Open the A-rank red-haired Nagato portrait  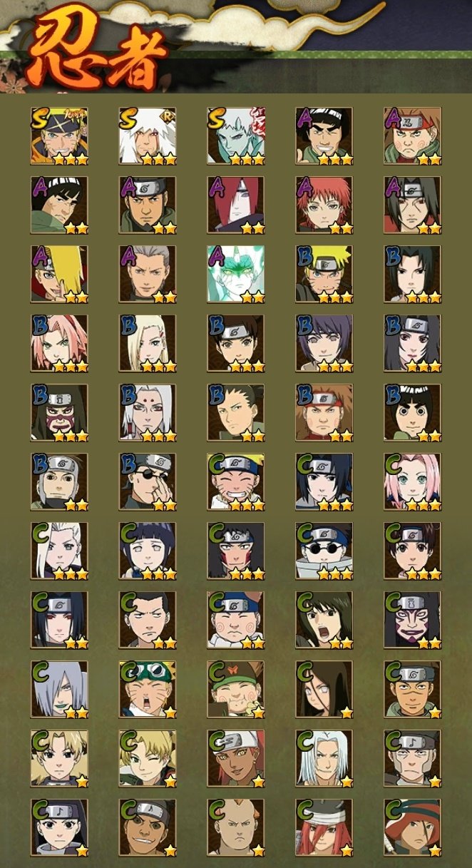pos(236,205)
